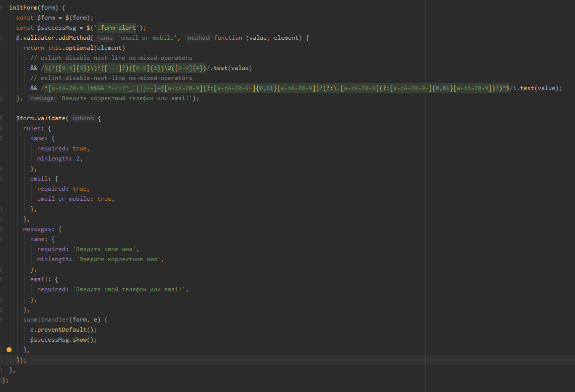The image size is (575, 392).
Task: Click the yellow lightbulb quick-fix icon
Action: tap(9, 350)
